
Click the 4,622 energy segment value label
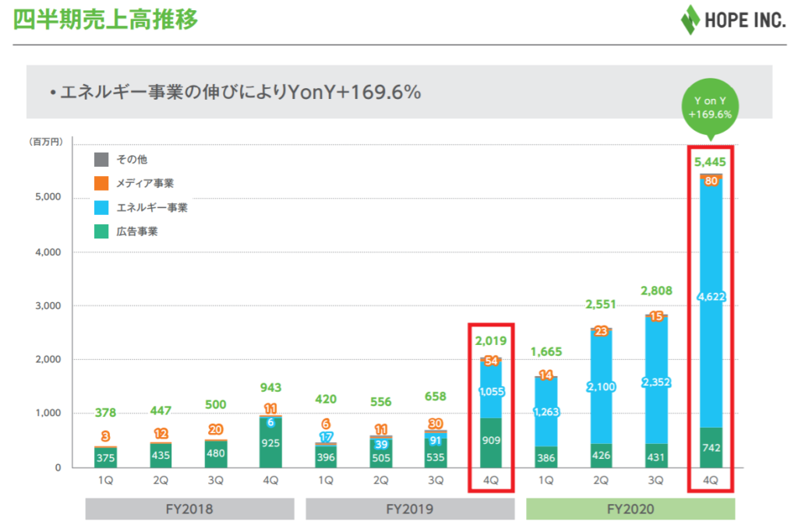(x=710, y=297)
